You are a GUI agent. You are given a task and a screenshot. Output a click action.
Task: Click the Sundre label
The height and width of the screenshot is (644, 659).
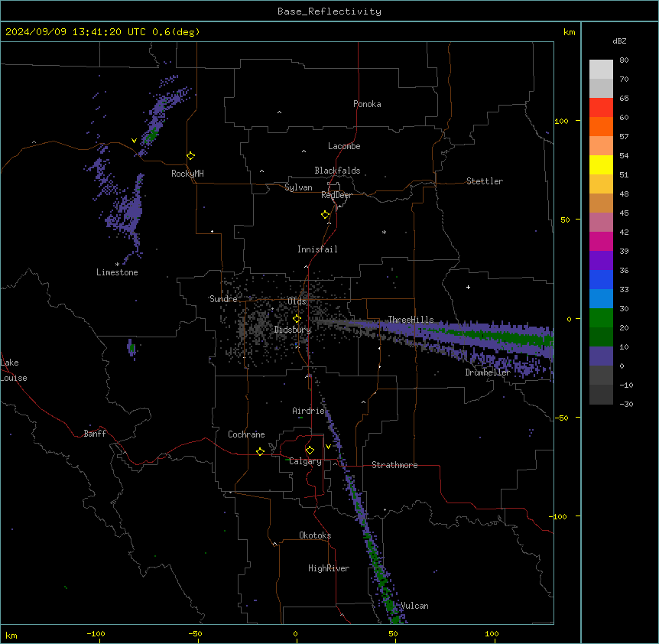tap(223, 299)
